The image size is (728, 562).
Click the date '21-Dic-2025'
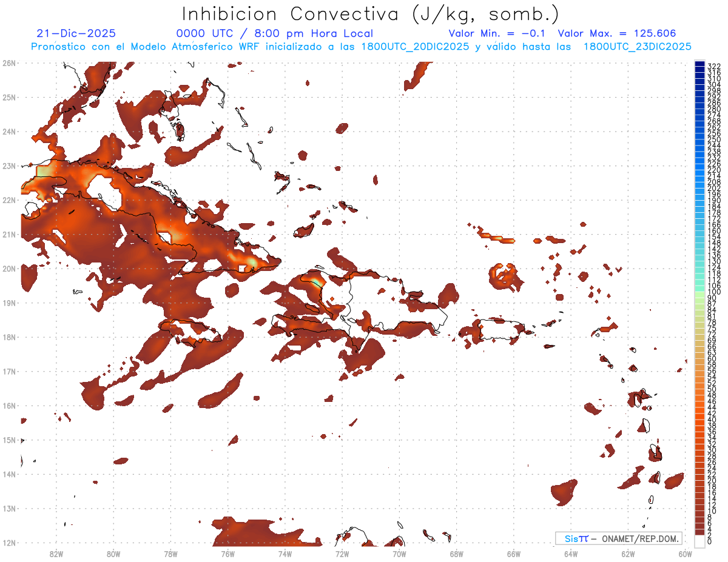coord(76,33)
